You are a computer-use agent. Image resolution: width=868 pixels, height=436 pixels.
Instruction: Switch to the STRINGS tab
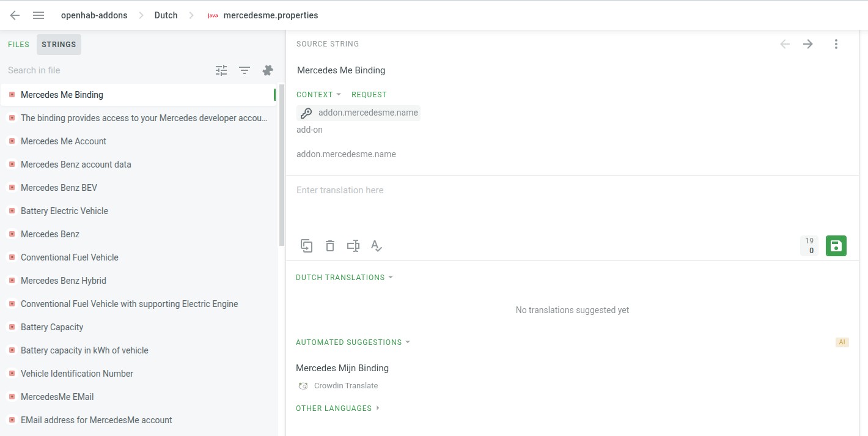59,45
